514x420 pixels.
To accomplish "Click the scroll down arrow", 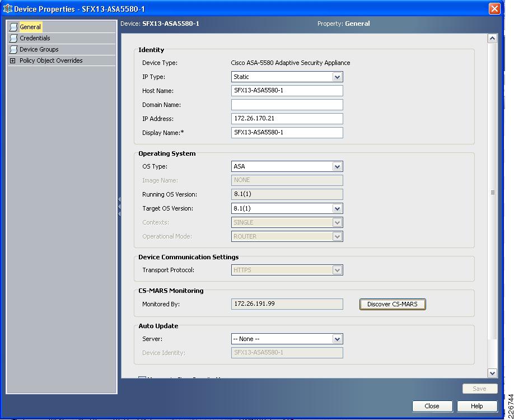I will pos(492,373).
